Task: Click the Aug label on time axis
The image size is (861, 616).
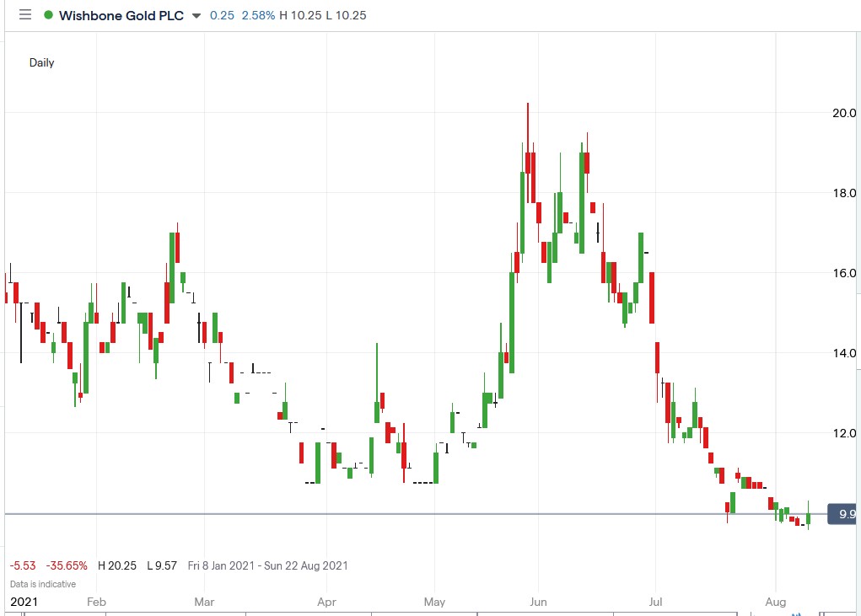Action: [775, 602]
